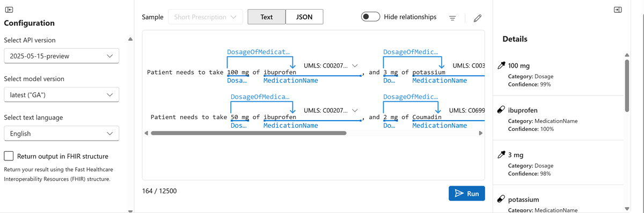The height and width of the screenshot is (213, 644).
Task: Select the '100 mg' entity in text
Action: tap(238, 72)
